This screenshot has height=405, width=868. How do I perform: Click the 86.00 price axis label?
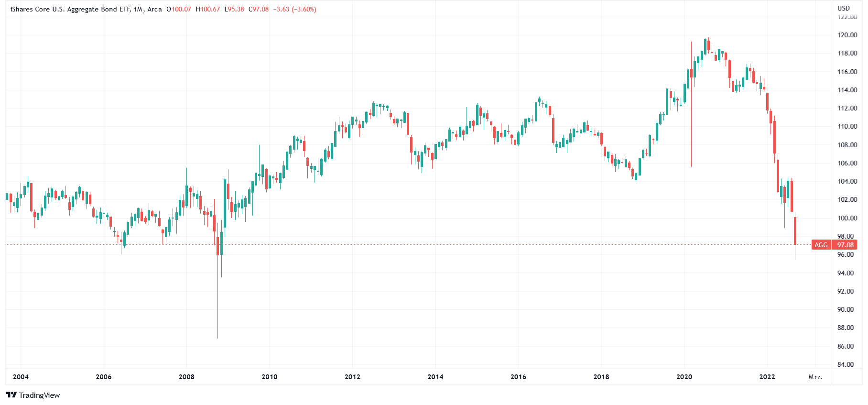(x=846, y=346)
